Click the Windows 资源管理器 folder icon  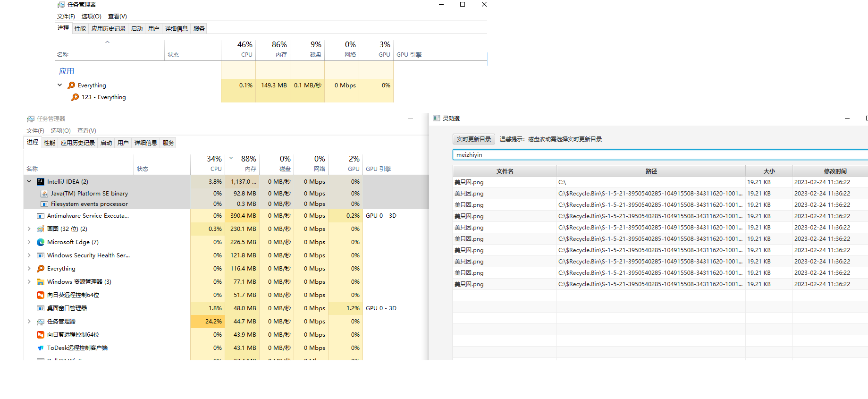click(41, 282)
